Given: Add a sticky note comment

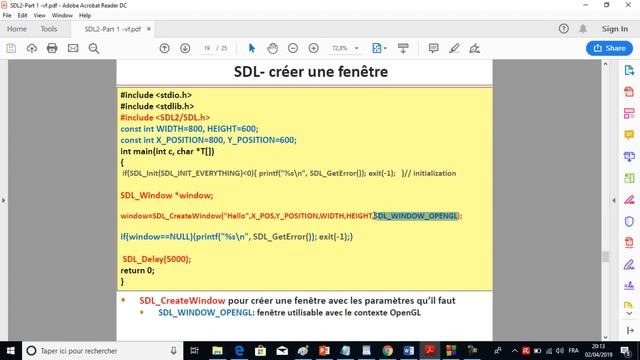Looking at the screenshot, I should coord(433,48).
